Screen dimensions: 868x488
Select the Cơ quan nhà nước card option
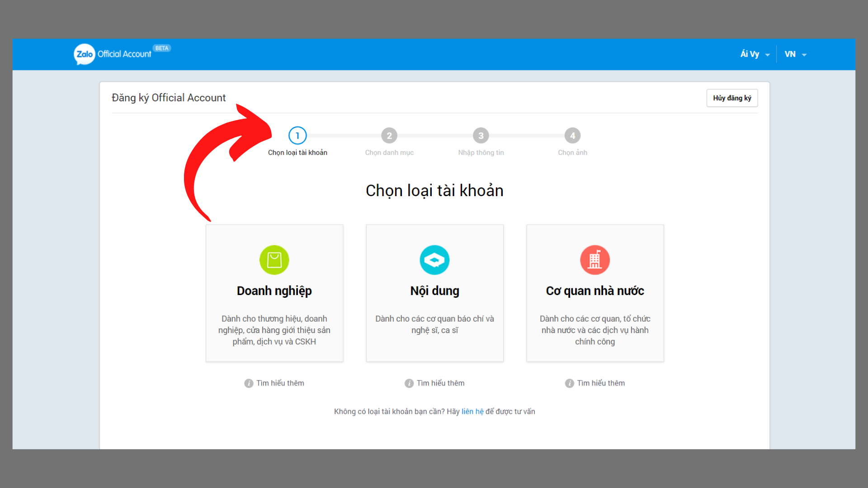[594, 292]
